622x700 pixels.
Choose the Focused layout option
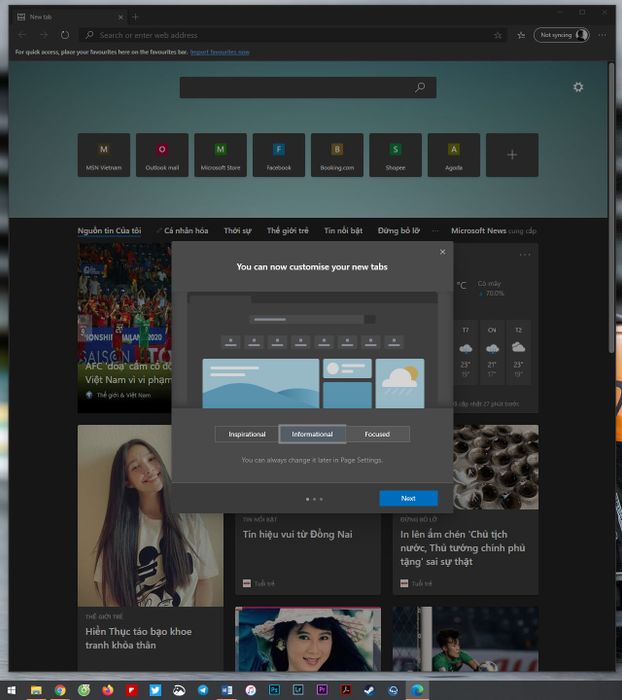point(377,434)
